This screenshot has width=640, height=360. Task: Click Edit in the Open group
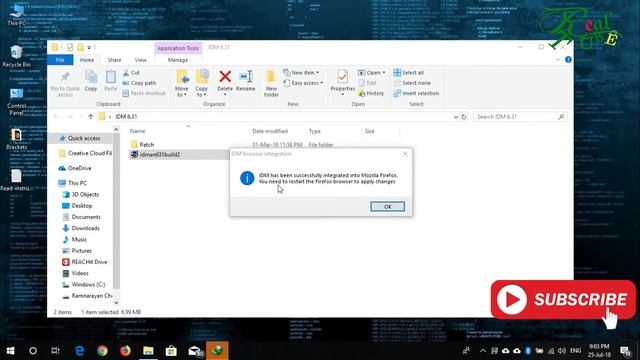[367, 83]
